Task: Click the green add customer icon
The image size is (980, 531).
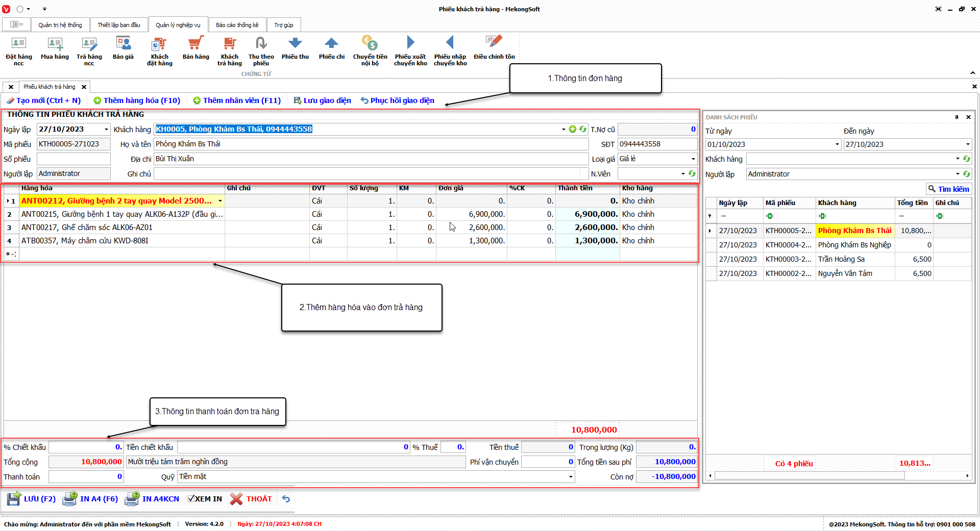Action: click(x=572, y=130)
